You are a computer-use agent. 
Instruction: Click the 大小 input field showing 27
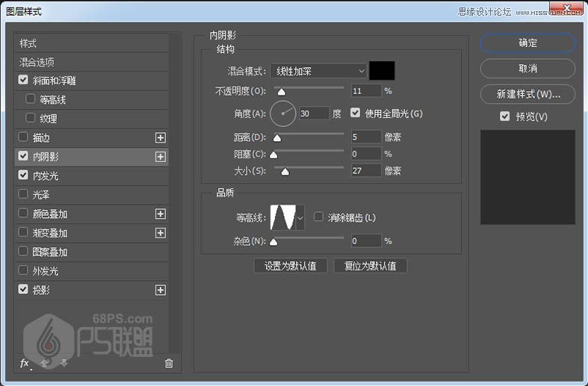366,171
